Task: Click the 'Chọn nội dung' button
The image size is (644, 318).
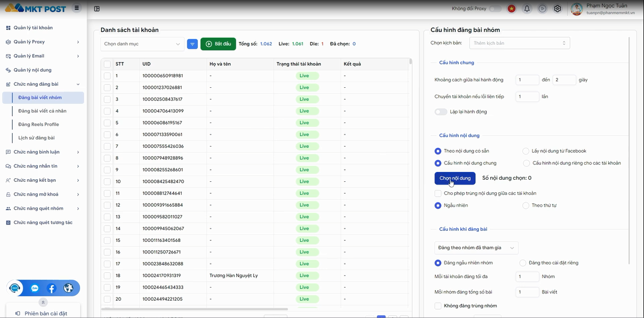Action: (455, 178)
